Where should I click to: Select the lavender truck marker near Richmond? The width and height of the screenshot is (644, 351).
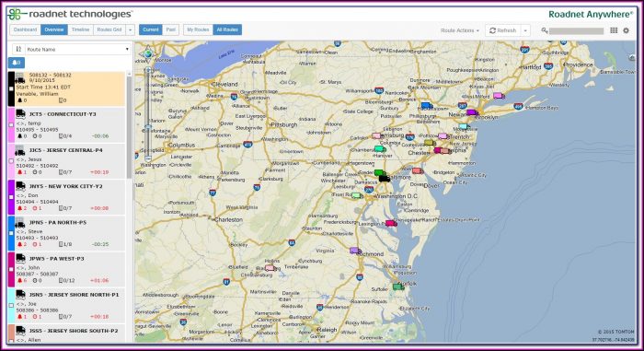pyautogui.click(x=355, y=251)
